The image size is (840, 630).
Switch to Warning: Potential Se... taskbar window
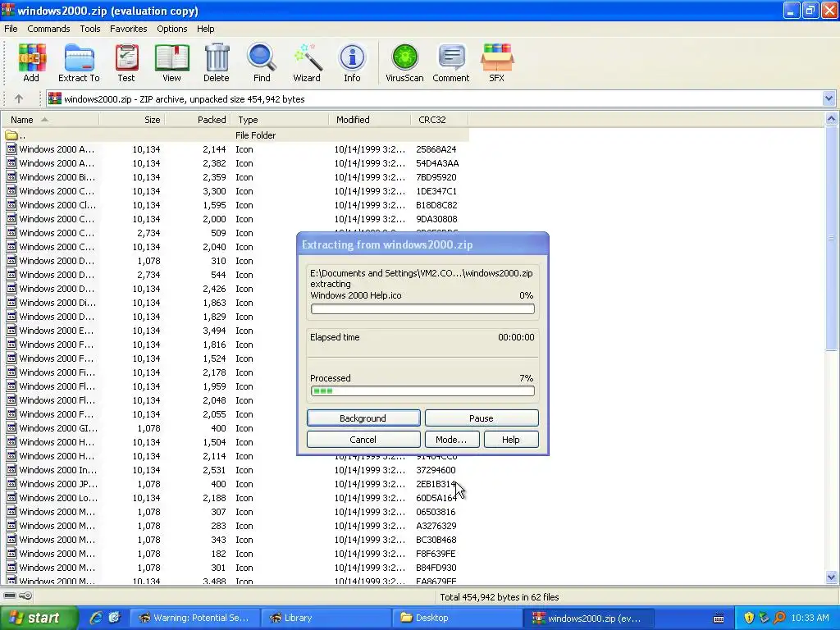195,618
